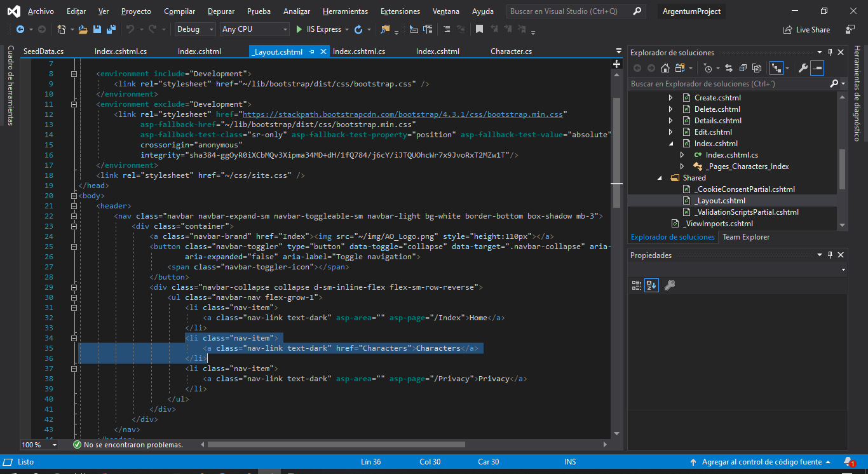Click the Find in Files toolbar icon
868x474 pixels.
point(385,29)
